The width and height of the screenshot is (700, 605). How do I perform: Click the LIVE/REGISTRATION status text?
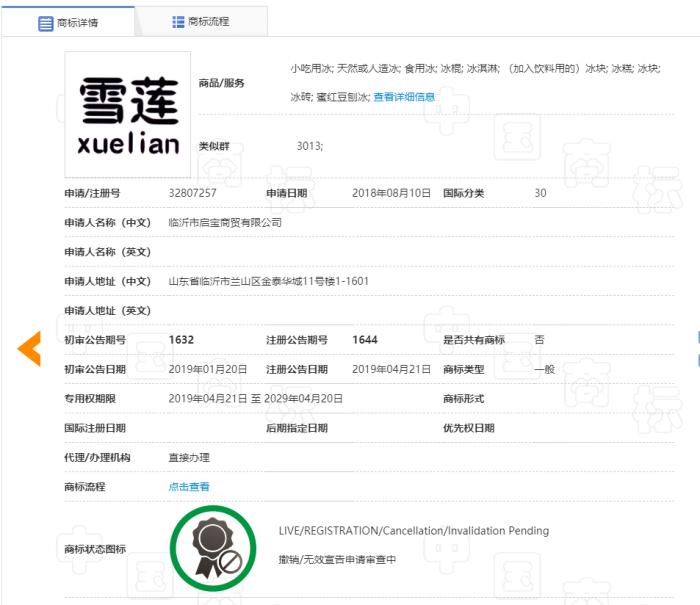tap(413, 531)
